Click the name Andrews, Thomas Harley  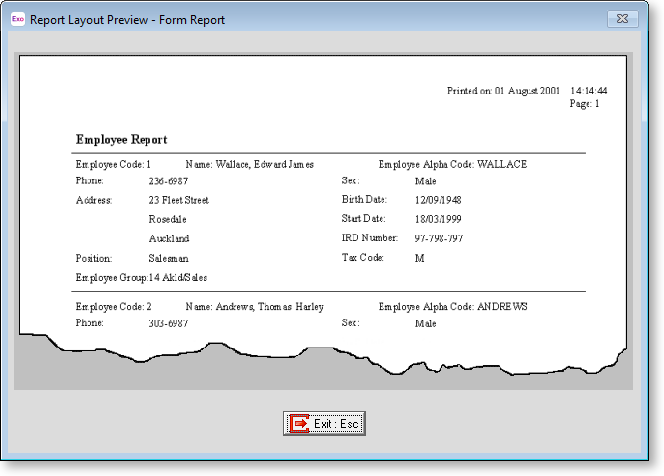(x=254, y=306)
